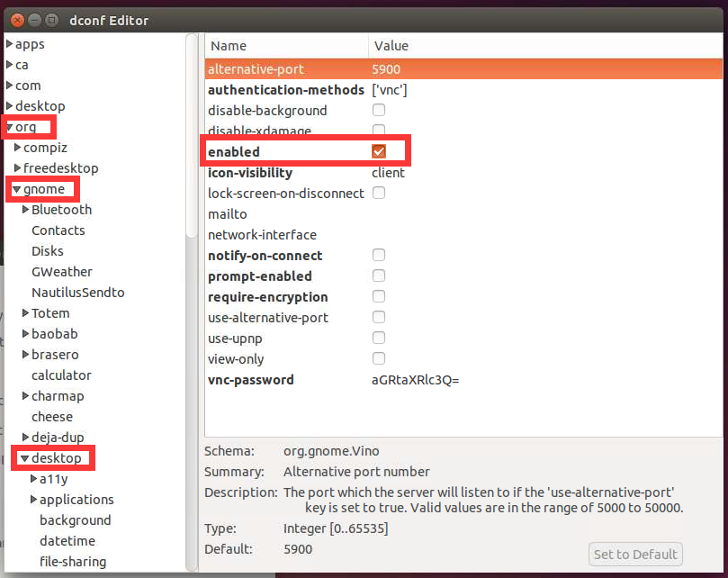
Task: Toggle the prompt-enabled checkbox
Action: (x=379, y=276)
